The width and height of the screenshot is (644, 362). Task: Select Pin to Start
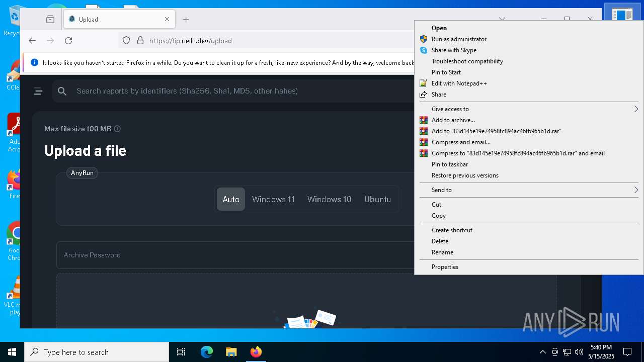[528, 72]
